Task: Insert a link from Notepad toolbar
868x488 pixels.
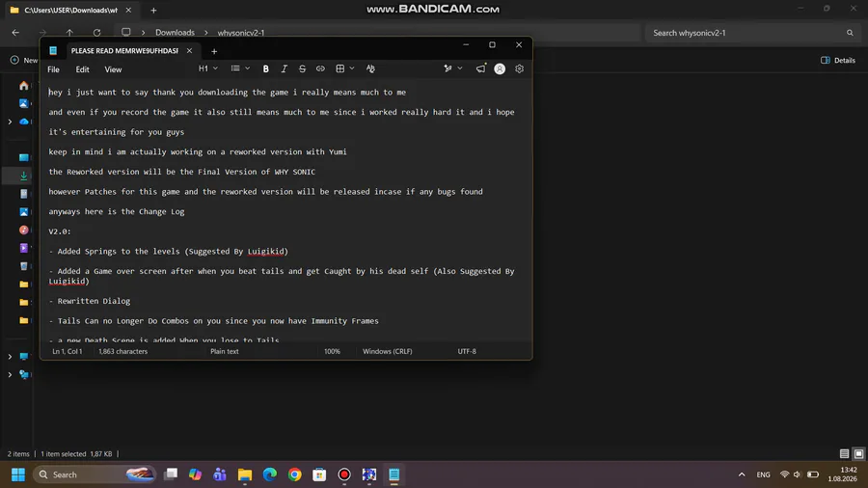Action: click(x=320, y=69)
